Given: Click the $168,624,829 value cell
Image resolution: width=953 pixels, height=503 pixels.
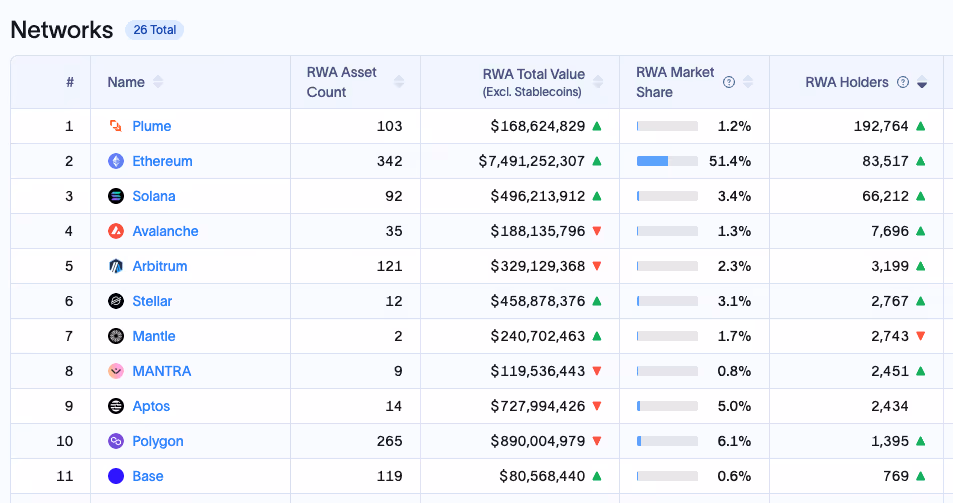Looking at the screenshot, I should 538,126.
